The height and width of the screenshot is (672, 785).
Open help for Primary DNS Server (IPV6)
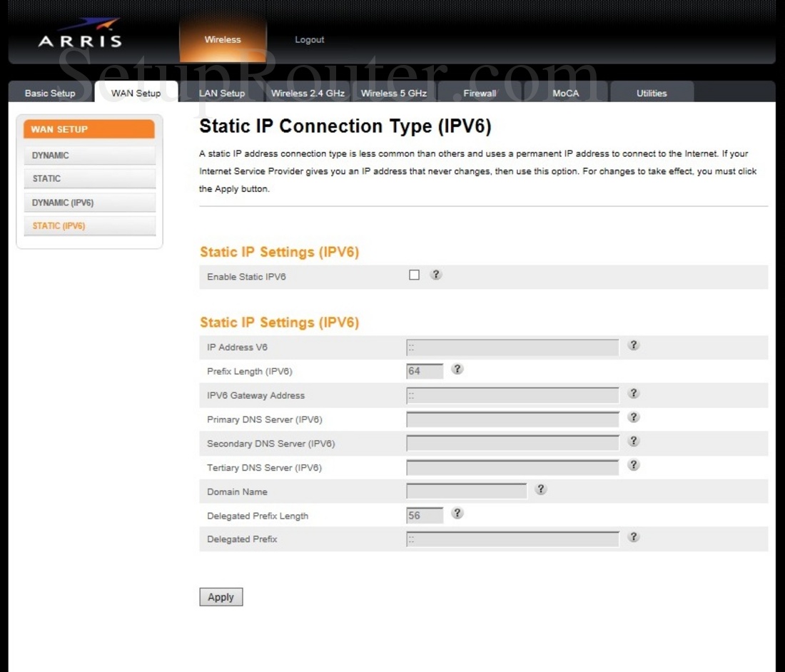[633, 417]
